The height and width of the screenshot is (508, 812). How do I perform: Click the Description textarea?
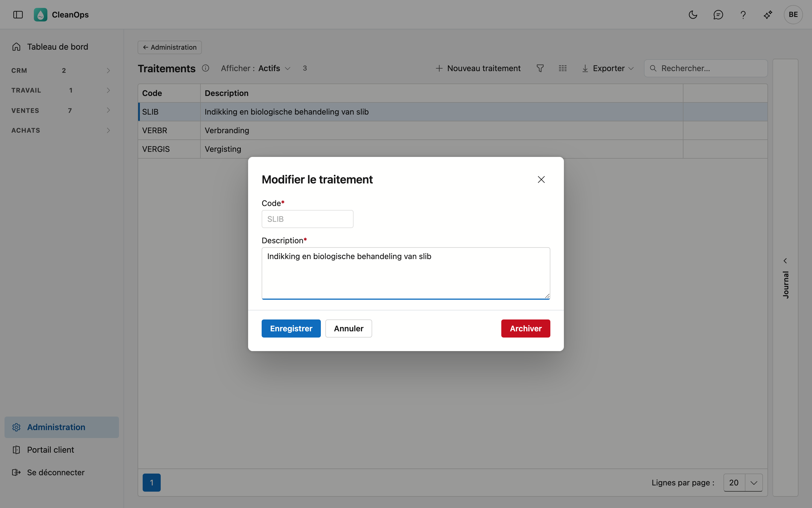tap(406, 273)
